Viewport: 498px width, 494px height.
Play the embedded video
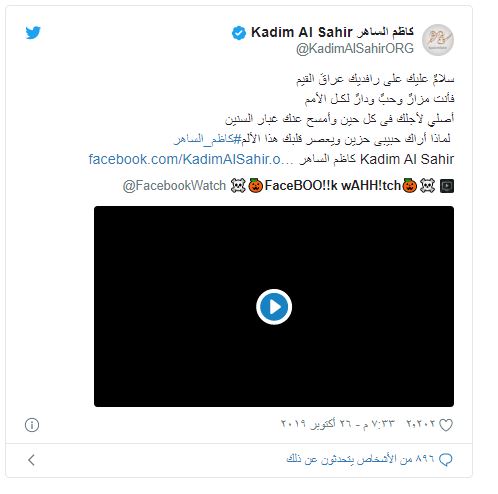(x=274, y=307)
